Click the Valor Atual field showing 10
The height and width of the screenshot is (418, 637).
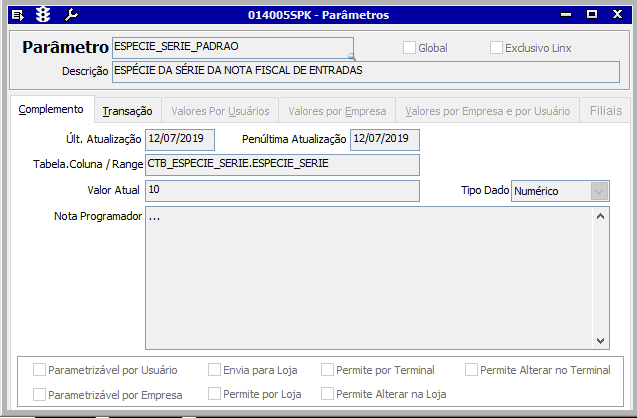tap(282, 191)
